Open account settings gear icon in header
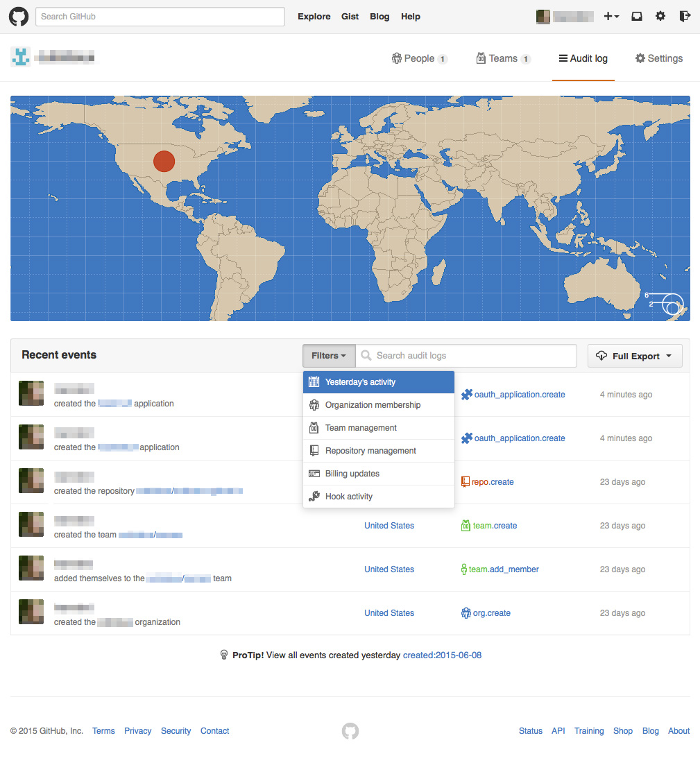Viewport: 700px width, 765px height. click(x=660, y=17)
